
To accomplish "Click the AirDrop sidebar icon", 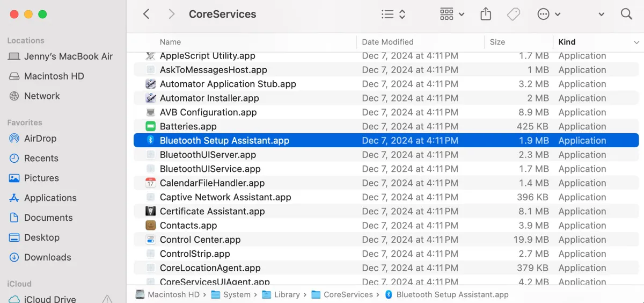I will point(14,139).
